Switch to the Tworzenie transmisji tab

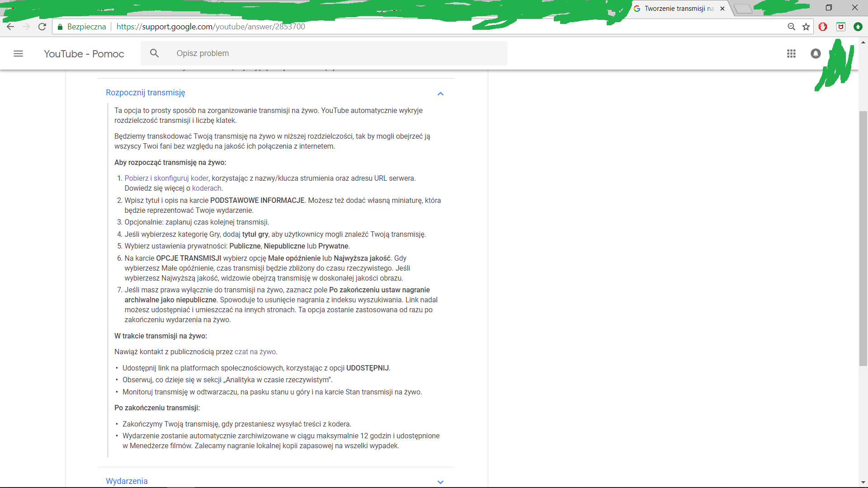678,9
